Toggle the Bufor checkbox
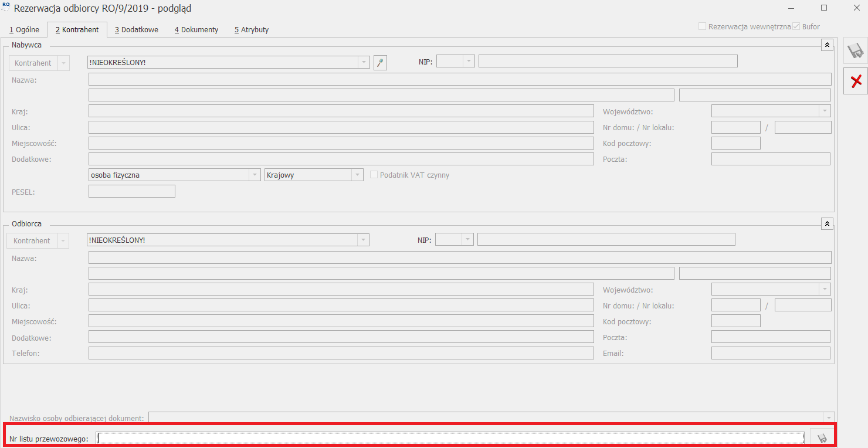 click(x=796, y=26)
